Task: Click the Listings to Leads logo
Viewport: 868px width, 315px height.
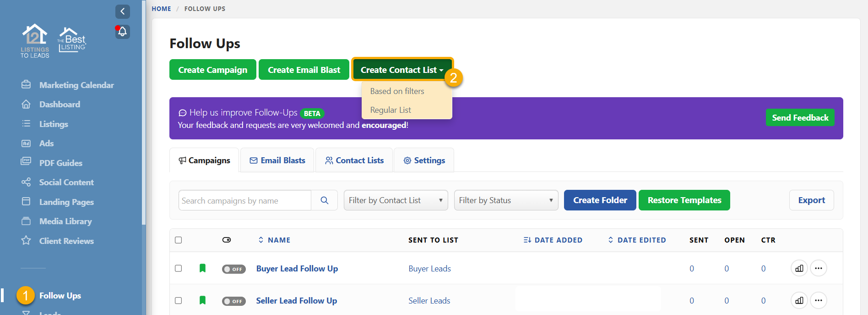Action: pos(35,41)
